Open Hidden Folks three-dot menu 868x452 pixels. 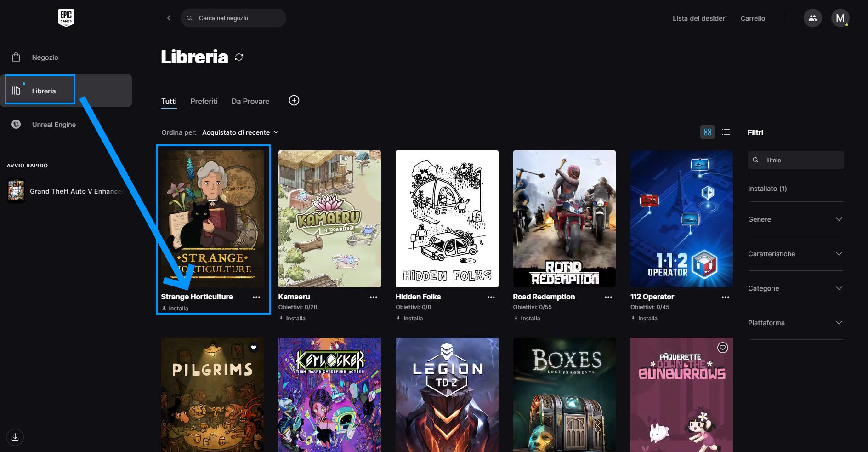(x=491, y=297)
